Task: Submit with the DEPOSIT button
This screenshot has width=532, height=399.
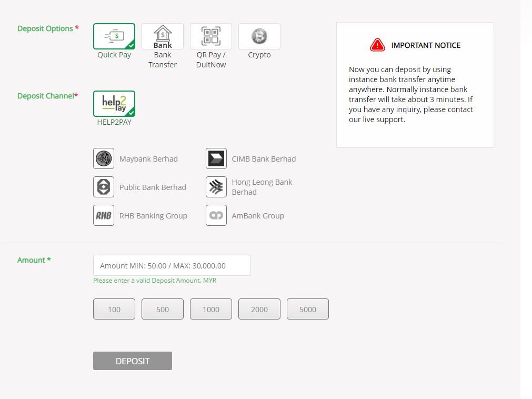Action: 132,361
